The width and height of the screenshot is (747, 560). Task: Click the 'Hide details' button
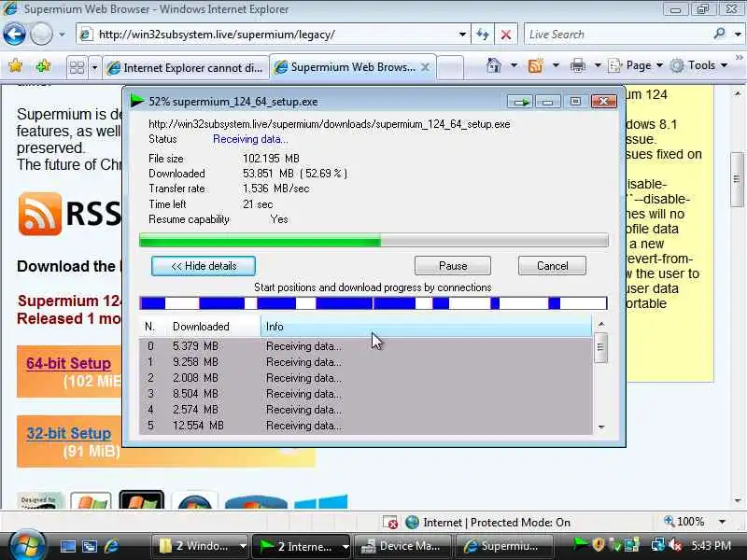(x=204, y=266)
